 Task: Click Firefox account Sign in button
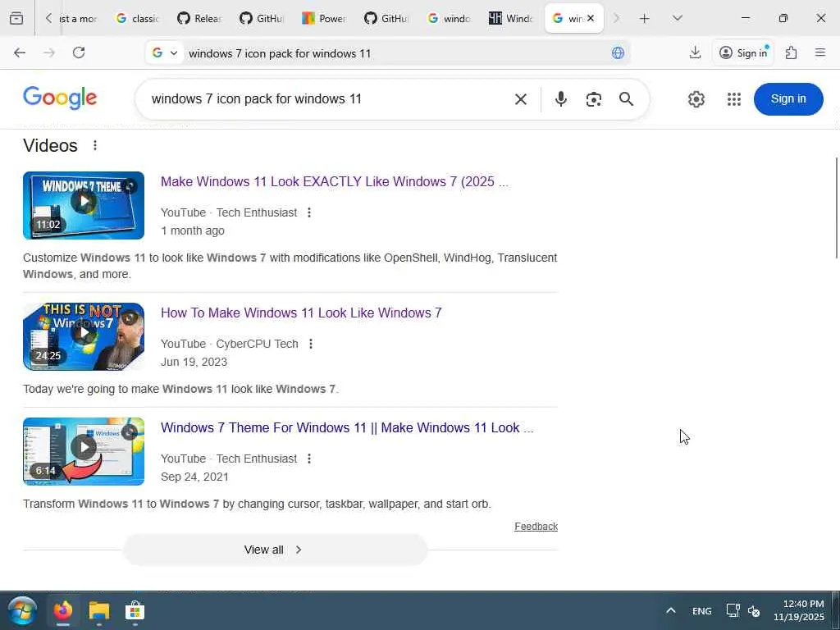pyautogui.click(x=743, y=52)
